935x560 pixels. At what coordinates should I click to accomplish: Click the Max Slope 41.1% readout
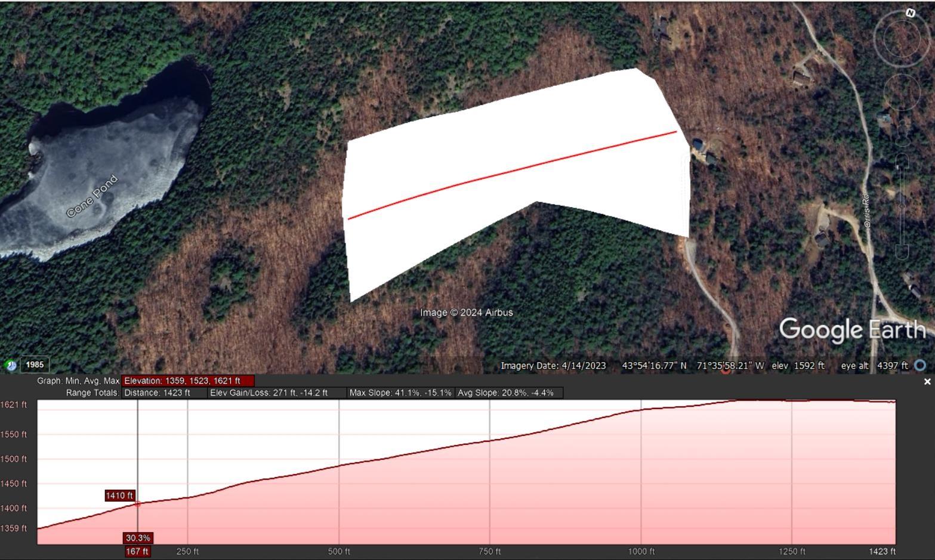[400, 392]
